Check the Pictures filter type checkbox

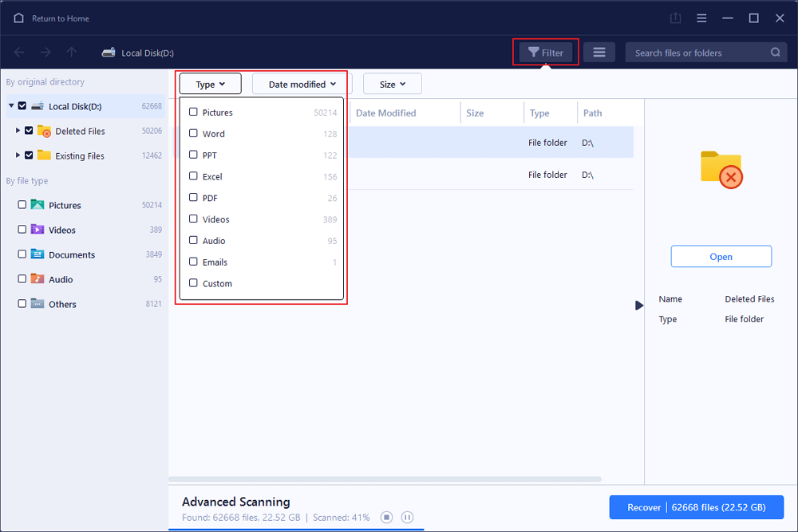coord(193,112)
